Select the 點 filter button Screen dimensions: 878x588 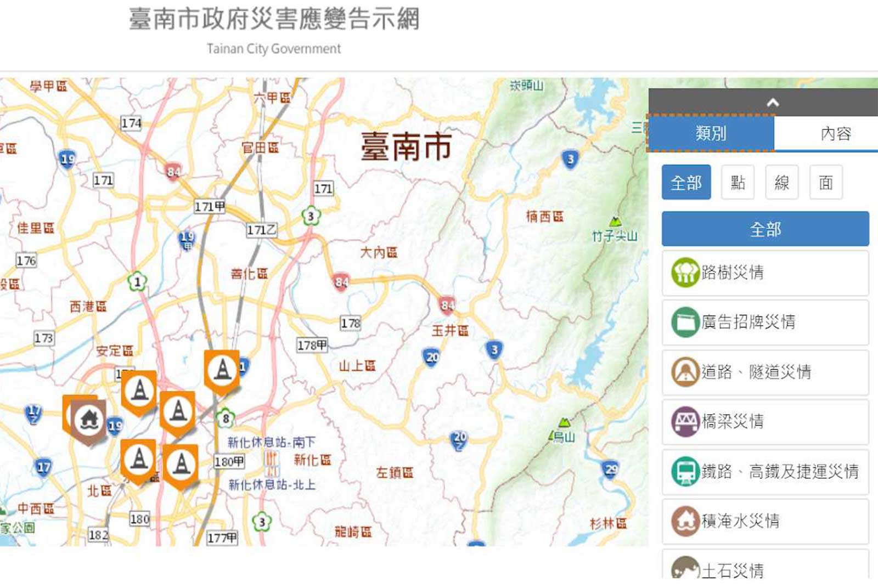pyautogui.click(x=738, y=182)
